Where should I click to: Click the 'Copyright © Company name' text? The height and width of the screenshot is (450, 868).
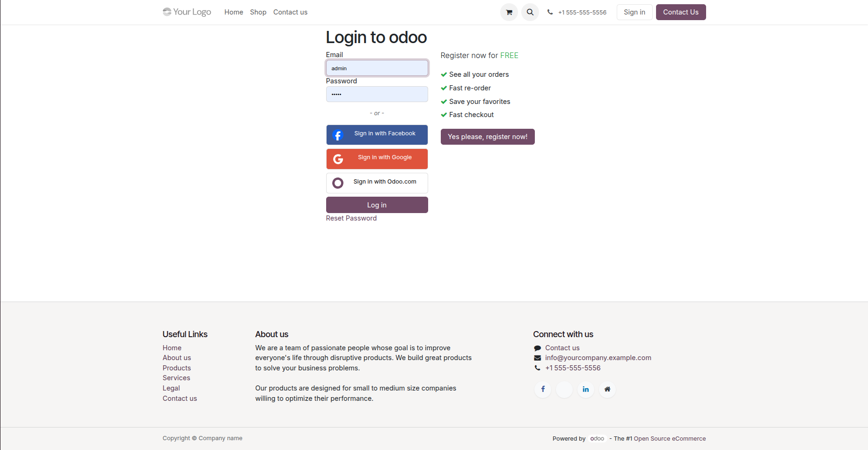202,438
